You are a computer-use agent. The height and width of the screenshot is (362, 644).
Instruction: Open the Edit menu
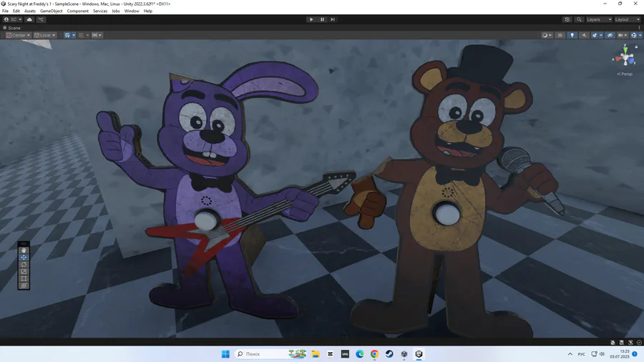[x=16, y=11]
